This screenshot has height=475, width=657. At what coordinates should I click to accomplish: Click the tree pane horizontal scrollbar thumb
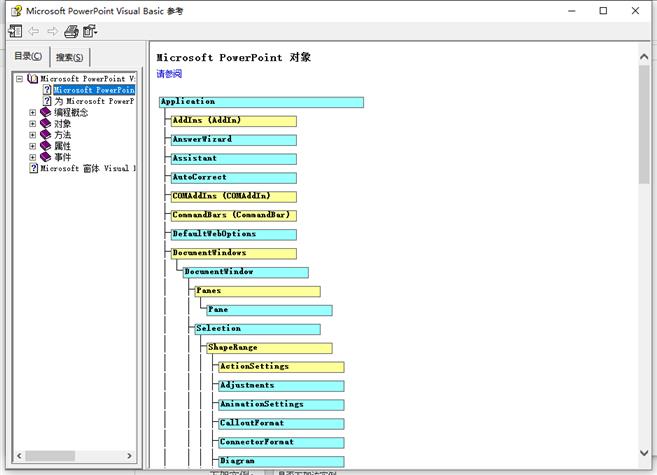pyautogui.click(x=50, y=456)
